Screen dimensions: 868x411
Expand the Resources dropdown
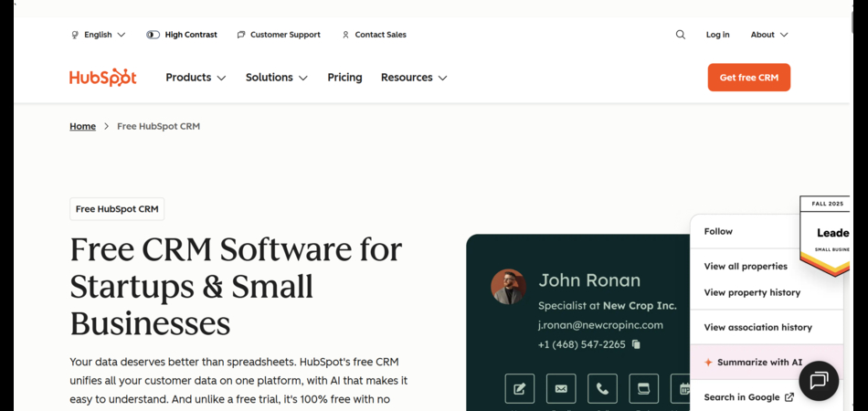pos(414,78)
